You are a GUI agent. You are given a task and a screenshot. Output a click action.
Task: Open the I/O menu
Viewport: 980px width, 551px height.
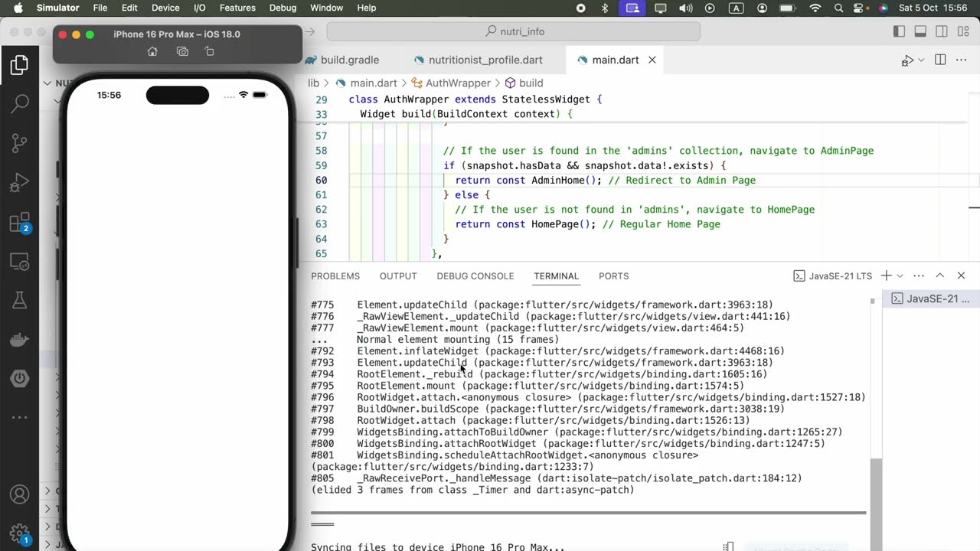coord(200,8)
